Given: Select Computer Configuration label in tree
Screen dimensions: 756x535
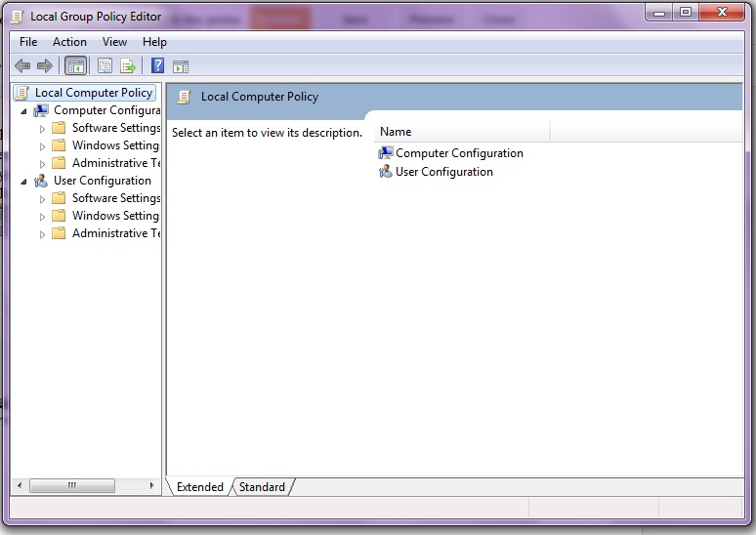Looking at the screenshot, I should (107, 110).
